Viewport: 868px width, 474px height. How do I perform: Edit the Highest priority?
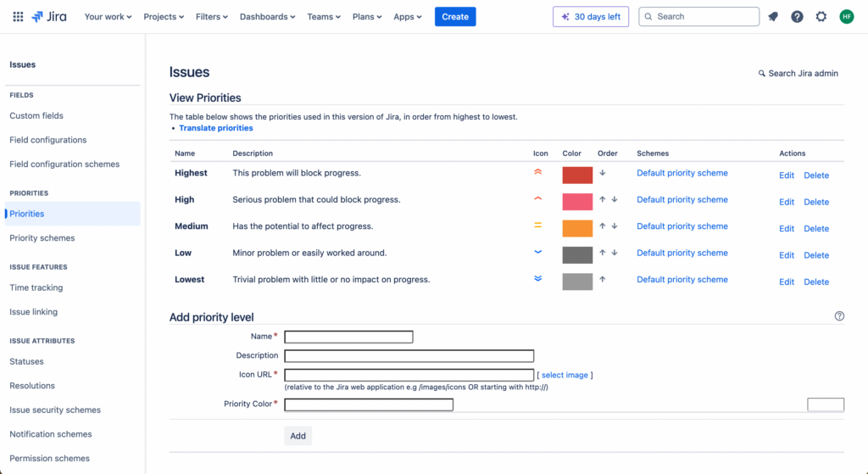point(787,176)
